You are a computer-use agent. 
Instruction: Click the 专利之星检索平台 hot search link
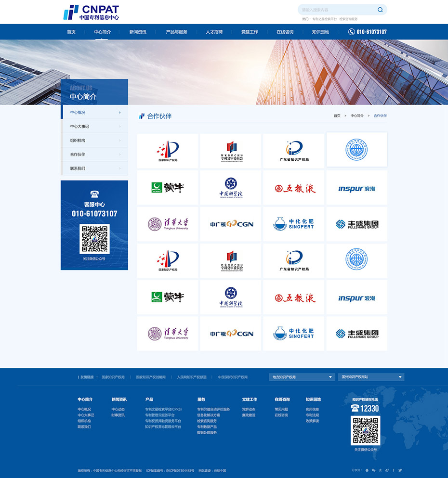click(x=324, y=19)
